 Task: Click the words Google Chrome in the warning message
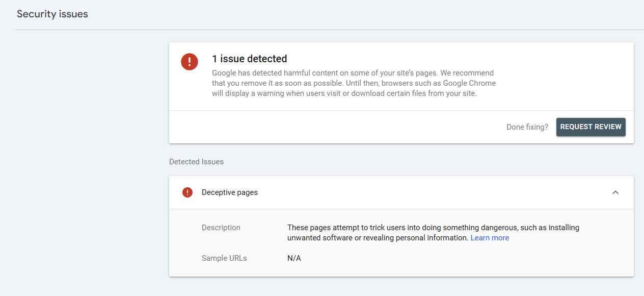coord(469,83)
